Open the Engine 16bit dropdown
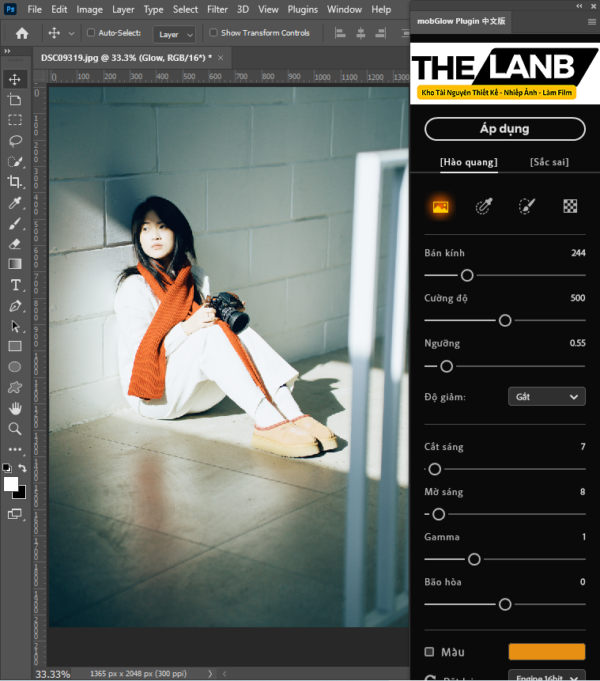The width and height of the screenshot is (600, 681). (546, 677)
